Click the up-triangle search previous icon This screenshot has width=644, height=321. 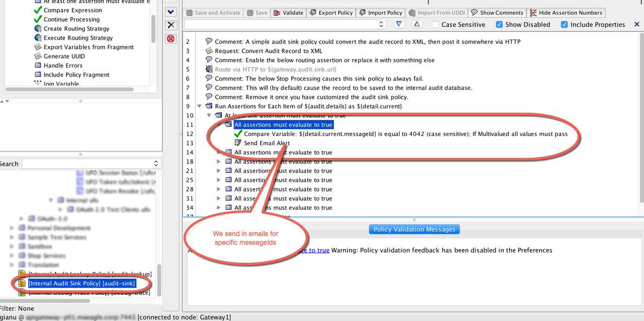click(417, 24)
